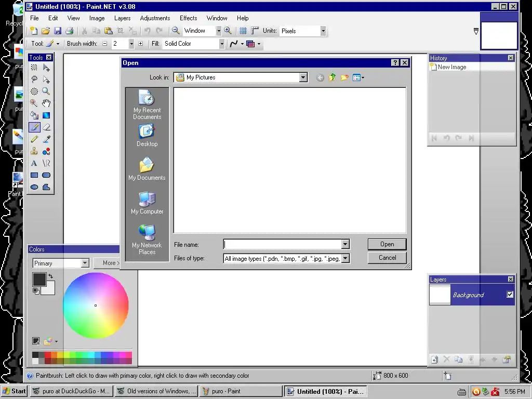The image size is (532, 399).
Task: Select New Image entry in History panel
Action: (472, 67)
